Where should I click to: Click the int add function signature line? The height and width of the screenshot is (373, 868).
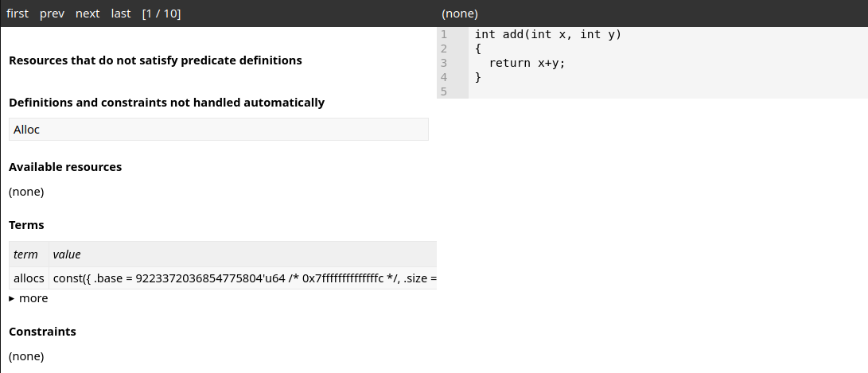point(548,34)
